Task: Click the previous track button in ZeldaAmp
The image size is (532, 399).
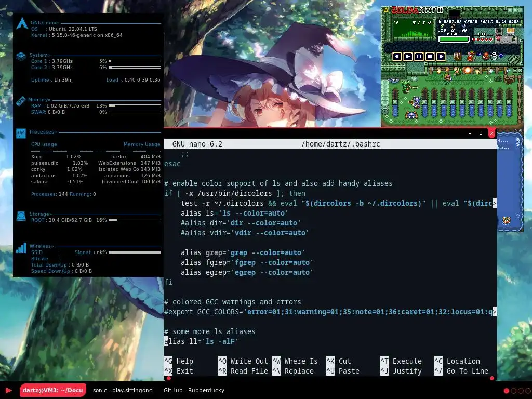Action: tap(397, 56)
